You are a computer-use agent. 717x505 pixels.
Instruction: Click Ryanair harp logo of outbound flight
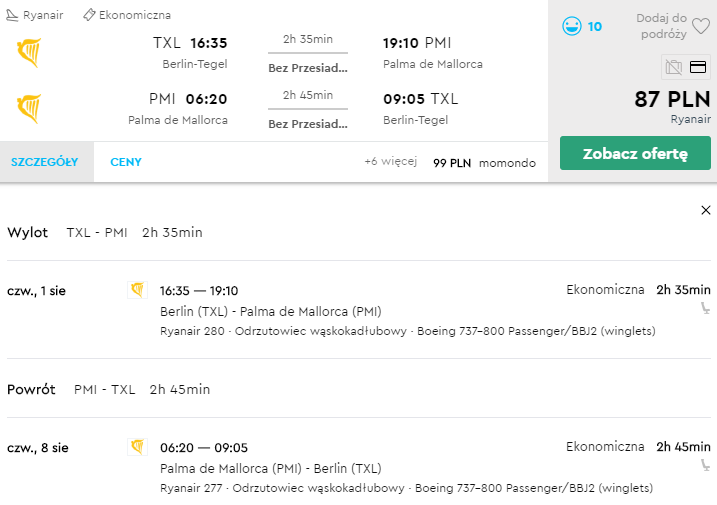pos(29,53)
